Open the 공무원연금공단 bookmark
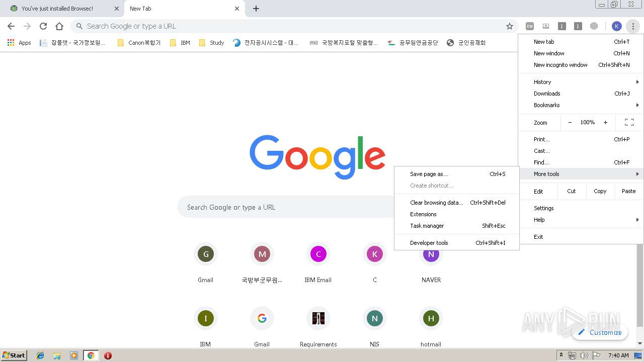This screenshot has height=362, width=644. click(x=413, y=43)
